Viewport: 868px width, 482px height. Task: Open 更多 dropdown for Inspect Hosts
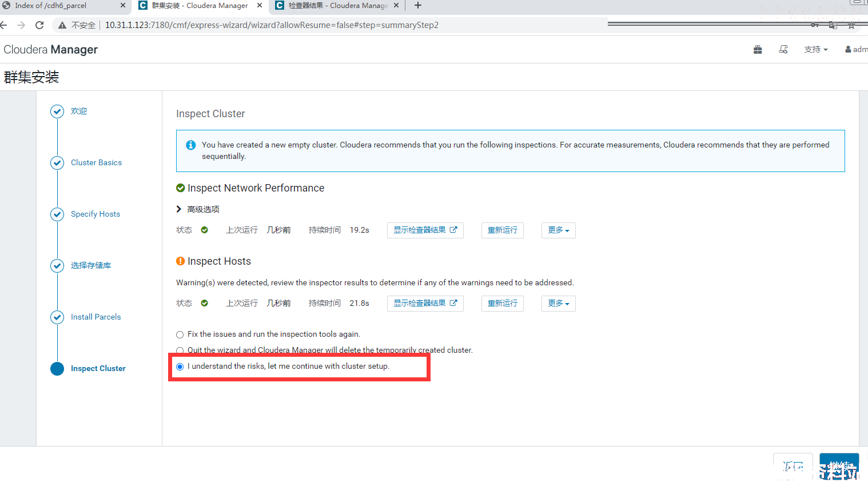point(559,304)
